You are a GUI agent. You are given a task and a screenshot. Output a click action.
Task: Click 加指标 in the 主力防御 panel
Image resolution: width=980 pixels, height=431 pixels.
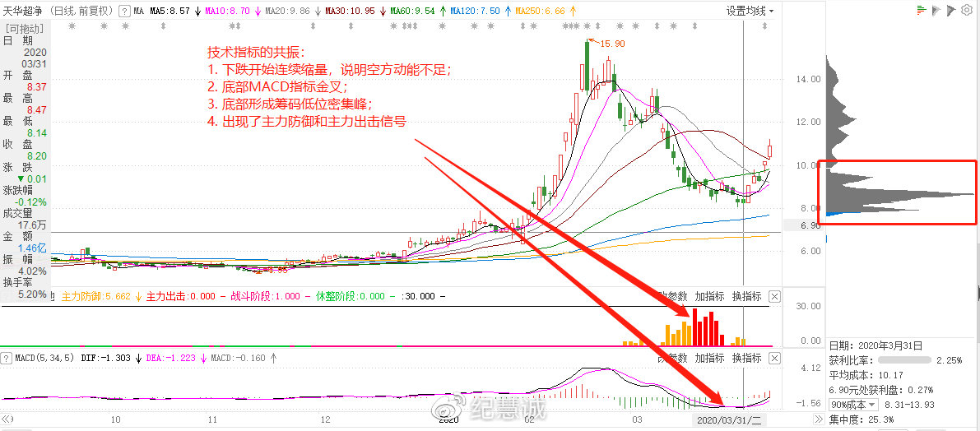click(709, 296)
